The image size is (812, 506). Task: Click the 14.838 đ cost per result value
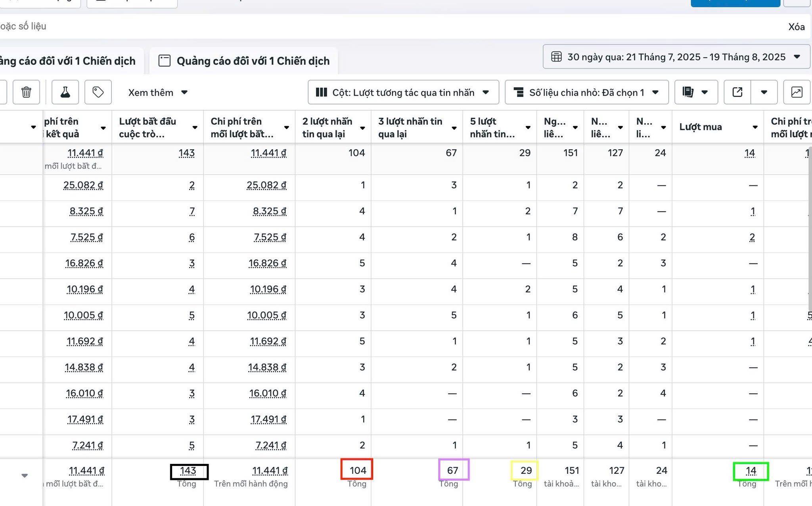tap(84, 367)
